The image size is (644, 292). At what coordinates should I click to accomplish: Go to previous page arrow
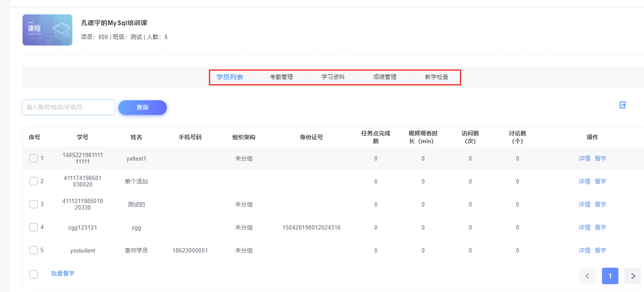(587, 276)
